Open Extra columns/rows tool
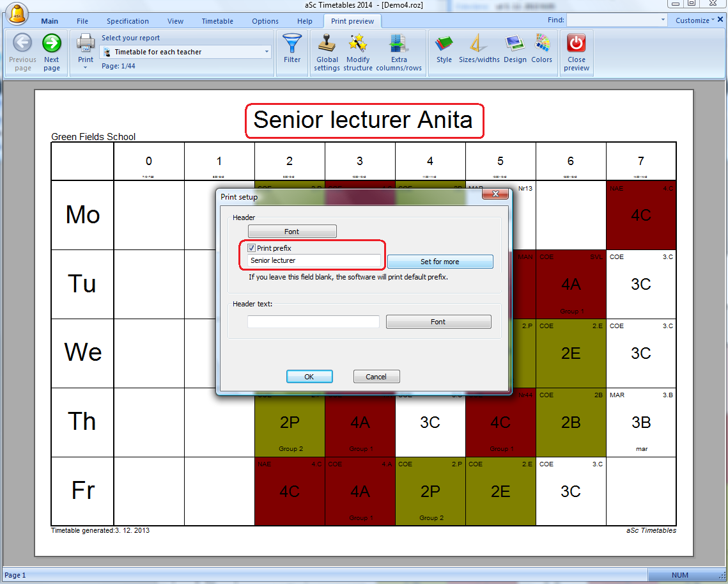Image resolution: width=728 pixels, height=584 pixels. 398,44
